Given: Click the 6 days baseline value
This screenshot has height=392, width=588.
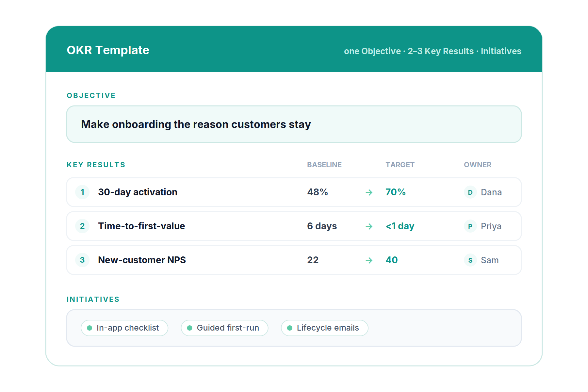Looking at the screenshot, I should click(x=322, y=226).
